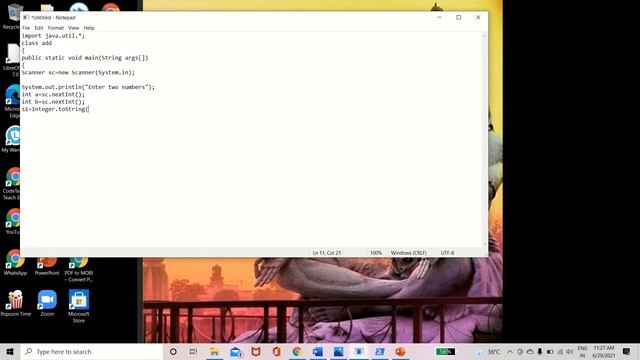This screenshot has height=360, width=640.
Task: Open the Mail app on the taskbar
Action: click(236, 351)
